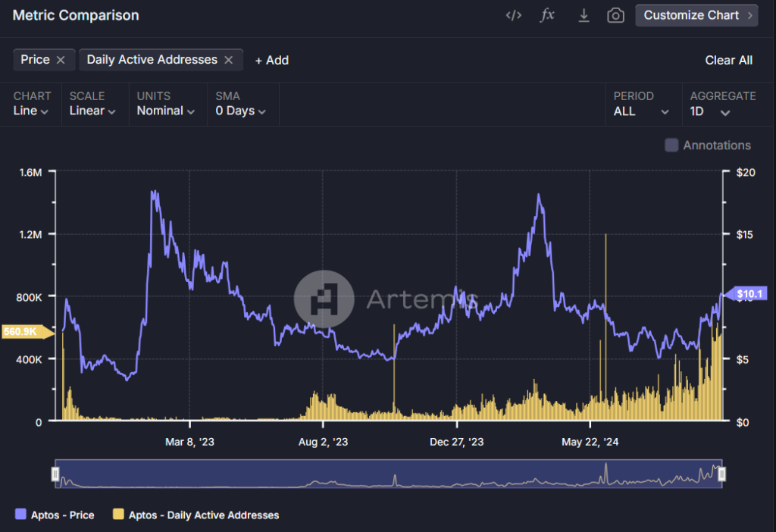Remove the Price metric chip
Image resolution: width=776 pixels, height=532 pixels.
pyautogui.click(x=61, y=60)
